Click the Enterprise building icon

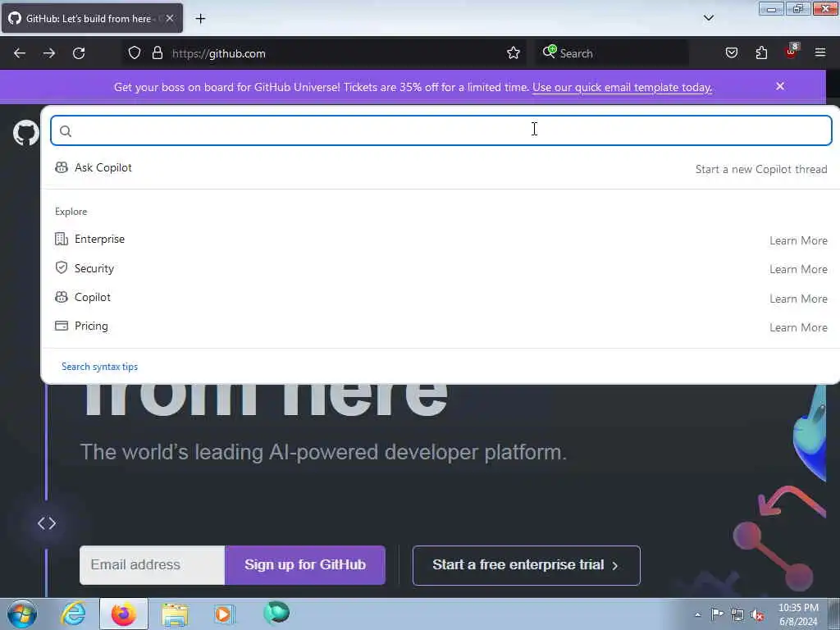pos(62,239)
